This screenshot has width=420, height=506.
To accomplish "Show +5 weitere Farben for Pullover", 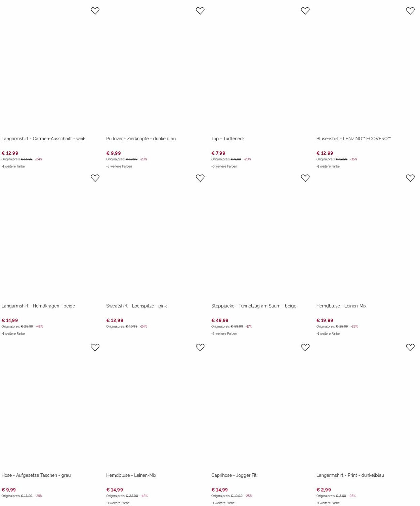I will [x=119, y=166].
